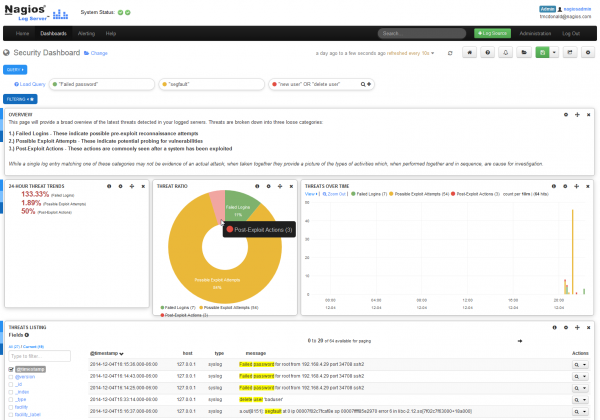Click the green Log Source button
Image resolution: width=600 pixels, height=420 pixels.
[489, 33]
